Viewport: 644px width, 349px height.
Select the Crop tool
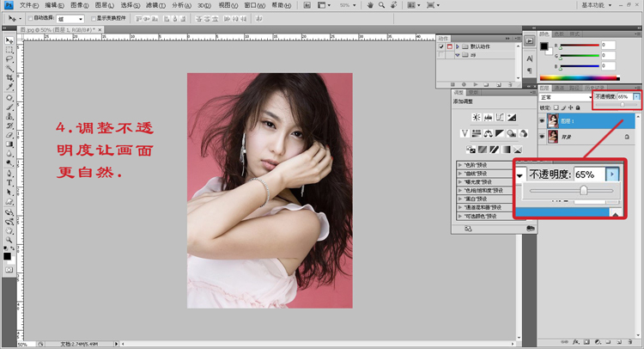(x=9, y=77)
